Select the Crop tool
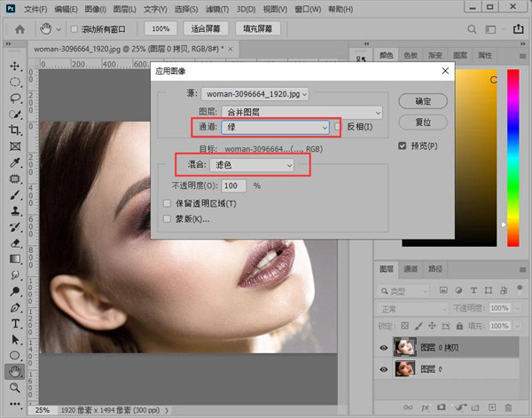532x418 pixels. point(15,131)
